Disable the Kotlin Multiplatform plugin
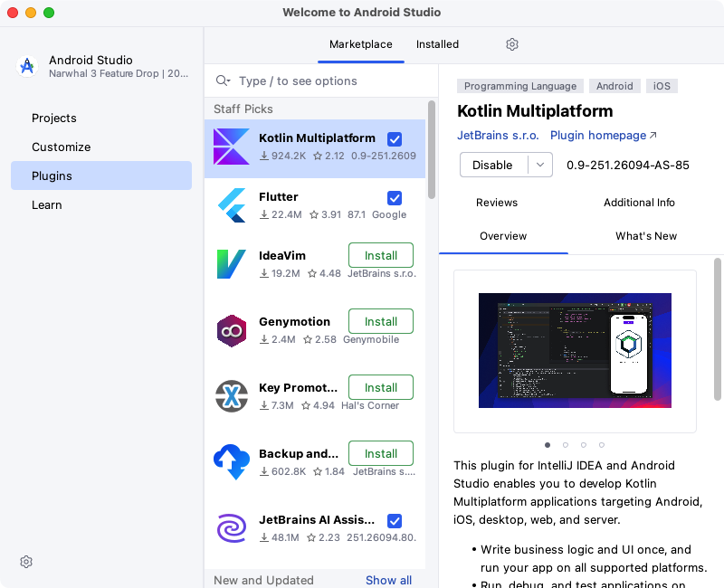Screen dimensions: 724x588 pyautogui.click(x=492, y=165)
